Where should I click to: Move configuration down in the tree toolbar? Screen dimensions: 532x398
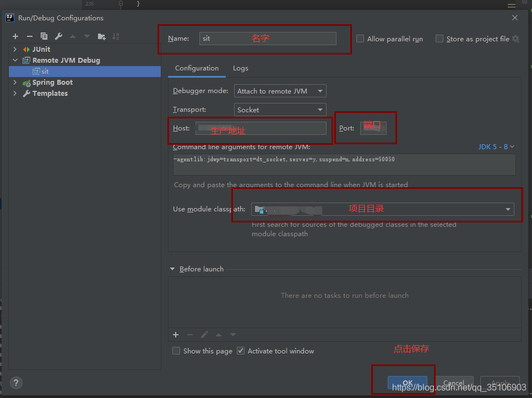point(87,36)
